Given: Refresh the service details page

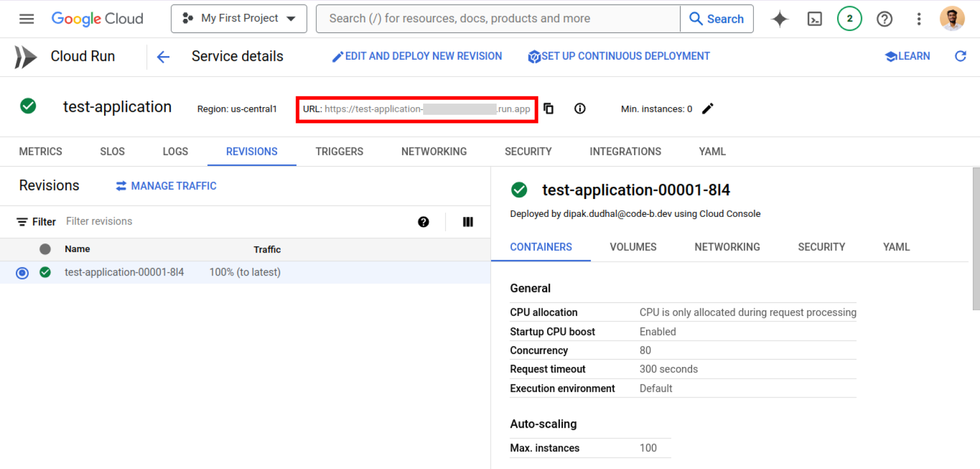Looking at the screenshot, I should tap(960, 56).
